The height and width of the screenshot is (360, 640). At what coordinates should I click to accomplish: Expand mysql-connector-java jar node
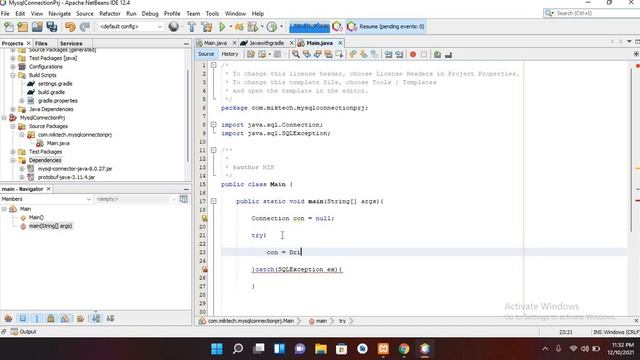(x=22, y=169)
